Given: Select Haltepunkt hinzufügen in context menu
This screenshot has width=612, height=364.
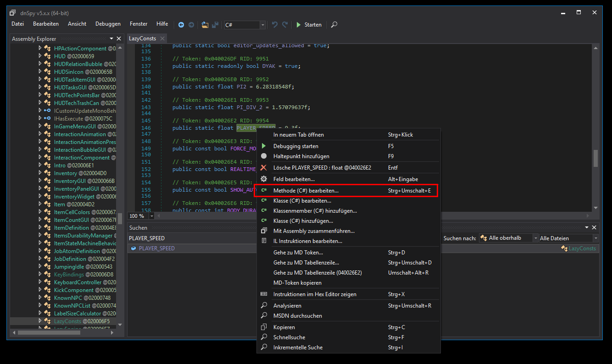Looking at the screenshot, I should click(x=301, y=156).
